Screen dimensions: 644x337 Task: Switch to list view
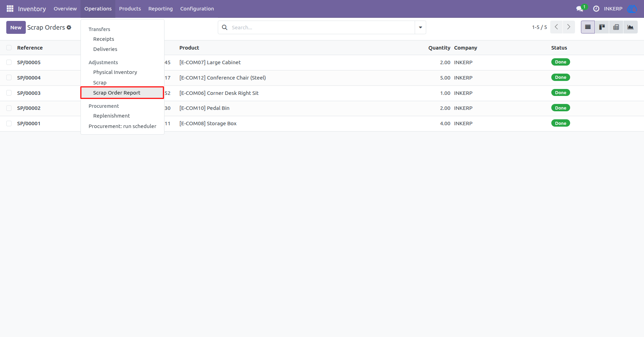[x=588, y=27]
